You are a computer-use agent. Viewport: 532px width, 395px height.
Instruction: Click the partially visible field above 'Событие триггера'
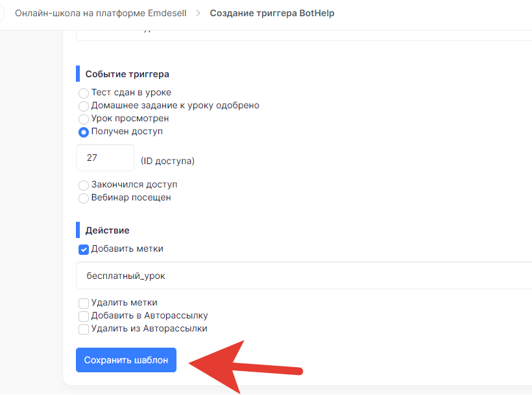pos(304,35)
